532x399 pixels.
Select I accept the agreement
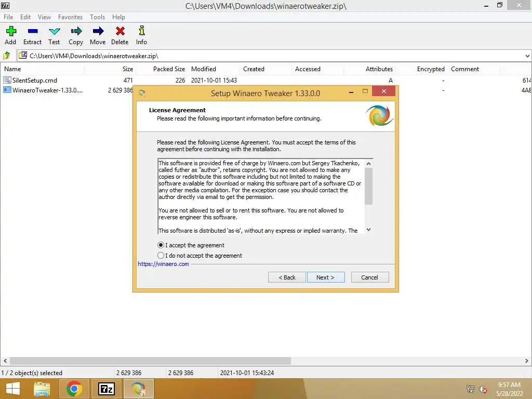coord(161,245)
